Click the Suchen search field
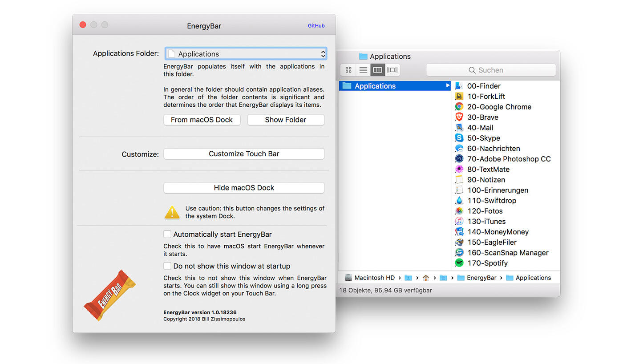Viewport: 623px width, 364px height. click(x=491, y=70)
